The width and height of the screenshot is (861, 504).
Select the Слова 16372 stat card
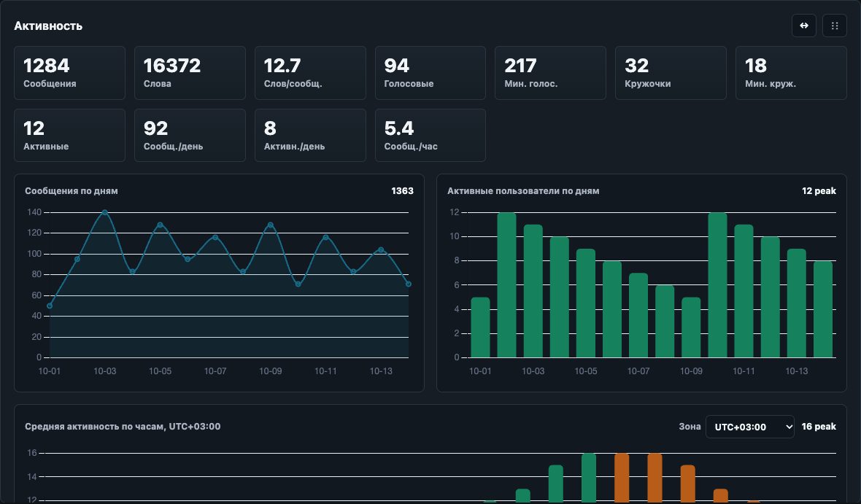pyautogui.click(x=190, y=73)
